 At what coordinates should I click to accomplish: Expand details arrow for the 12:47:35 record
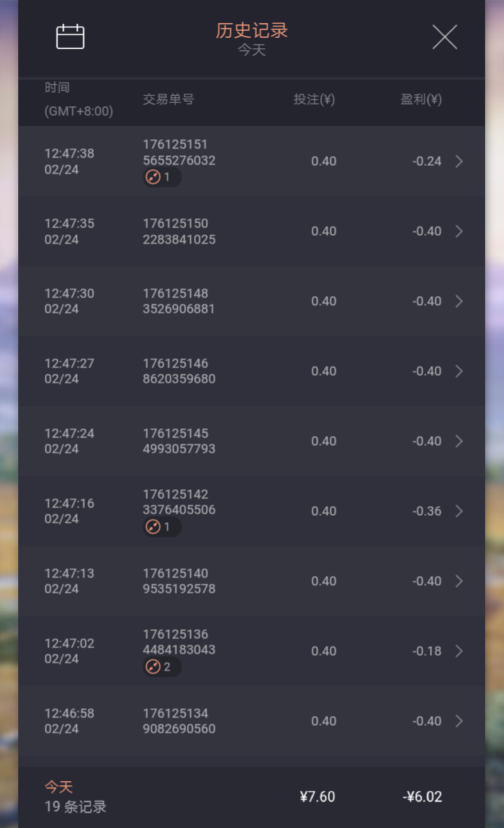(x=459, y=232)
